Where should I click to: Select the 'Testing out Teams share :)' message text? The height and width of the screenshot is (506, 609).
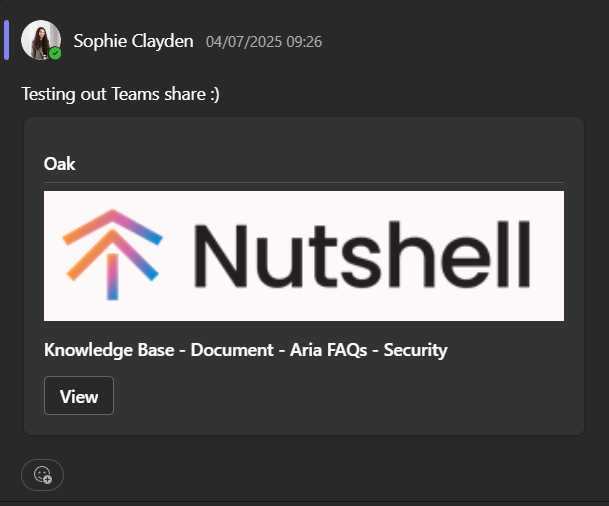(120, 94)
